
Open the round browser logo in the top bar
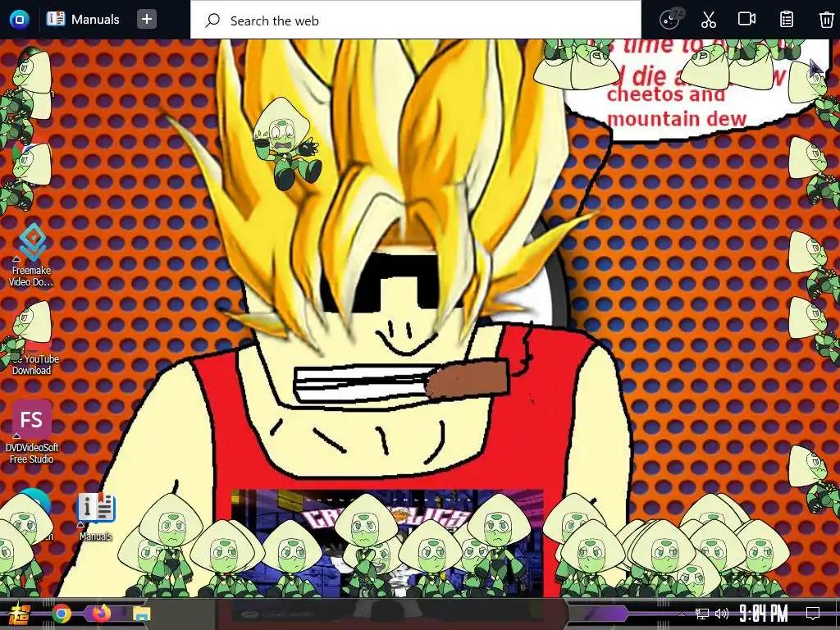tap(20, 20)
